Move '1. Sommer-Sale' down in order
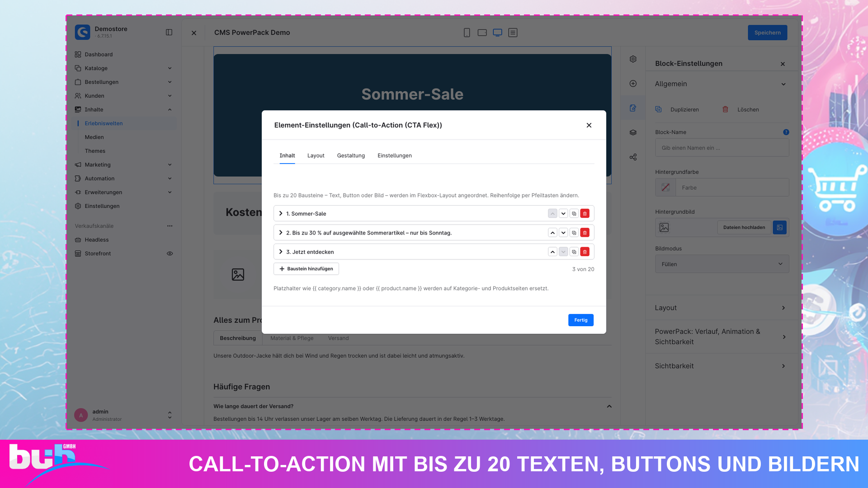 point(563,214)
